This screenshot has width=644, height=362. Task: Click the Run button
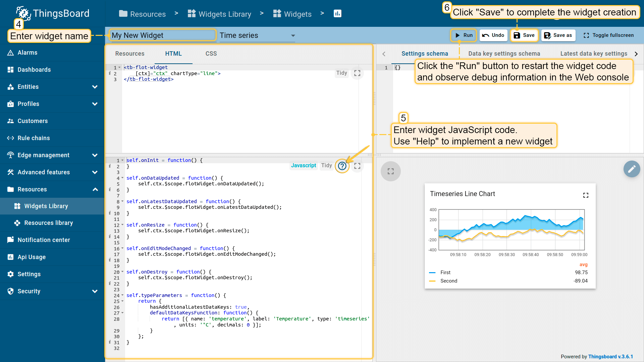pyautogui.click(x=464, y=35)
